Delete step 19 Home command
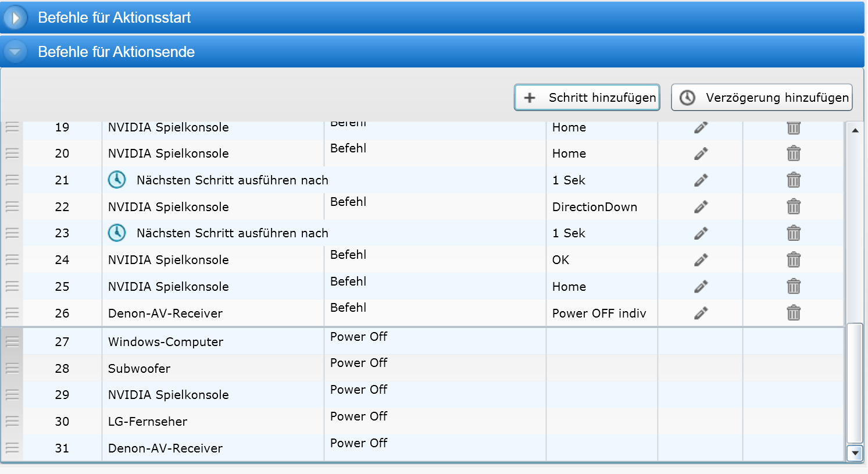Screen dimensions: 868x474 tap(794, 127)
